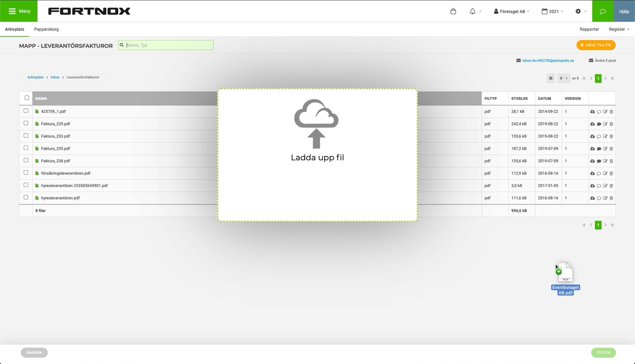Open the notifications bell
The height and width of the screenshot is (364, 635).
473,11
